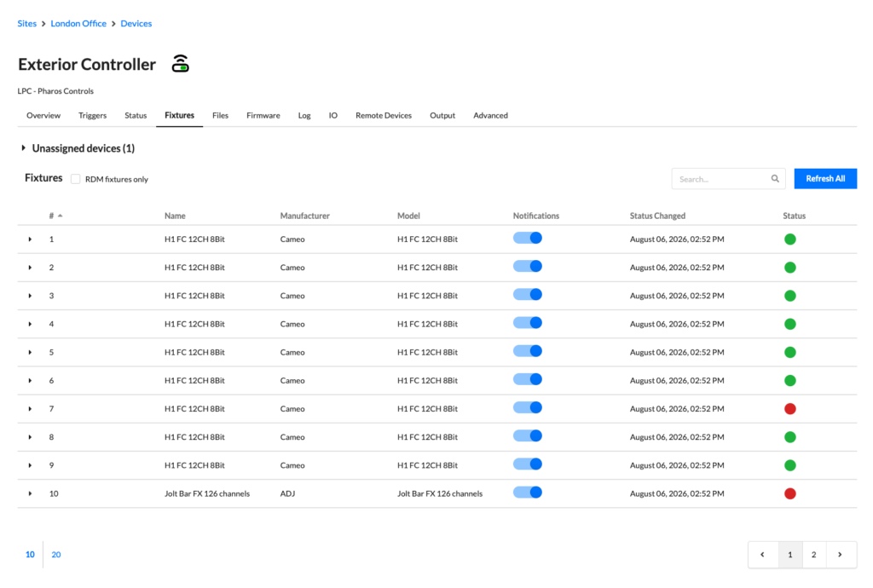Screen dimensions: 873x588
Task: Expand fixture row 1 details
Action: [30, 239]
